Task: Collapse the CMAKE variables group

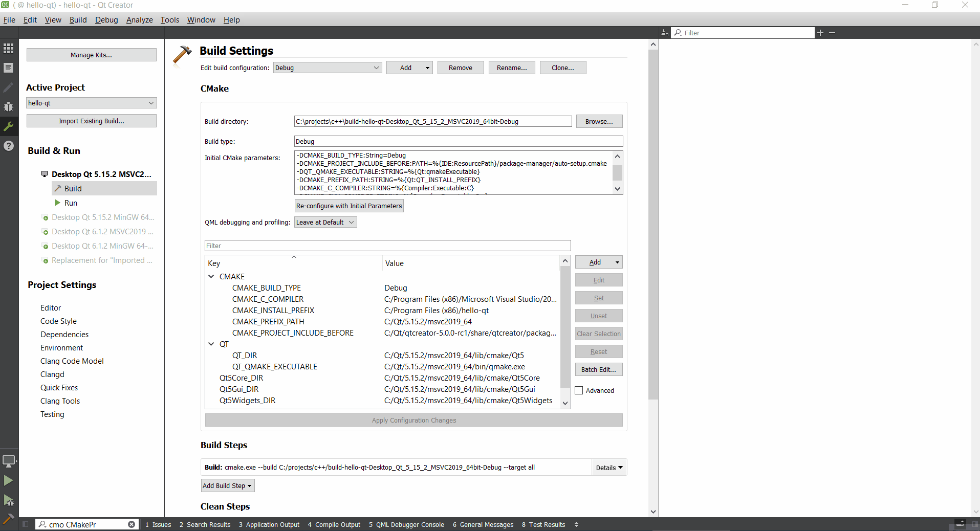Action: pyautogui.click(x=211, y=276)
